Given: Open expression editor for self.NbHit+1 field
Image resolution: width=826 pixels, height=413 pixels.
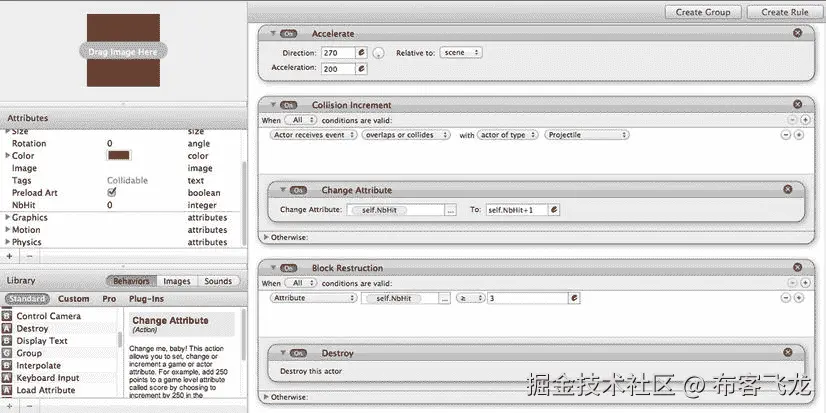Looking at the screenshot, I should click(554, 210).
